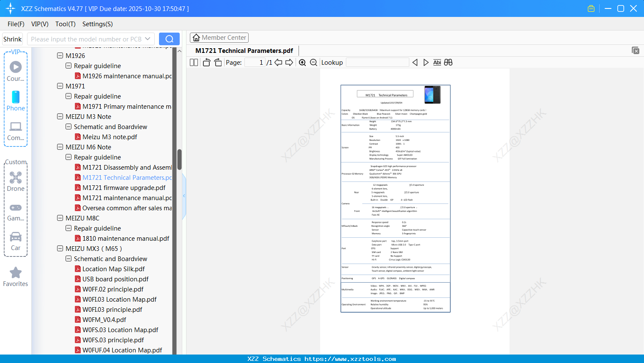
Task: Collapse Repair guideline under MEIZU M8C
Action: [x=69, y=228]
